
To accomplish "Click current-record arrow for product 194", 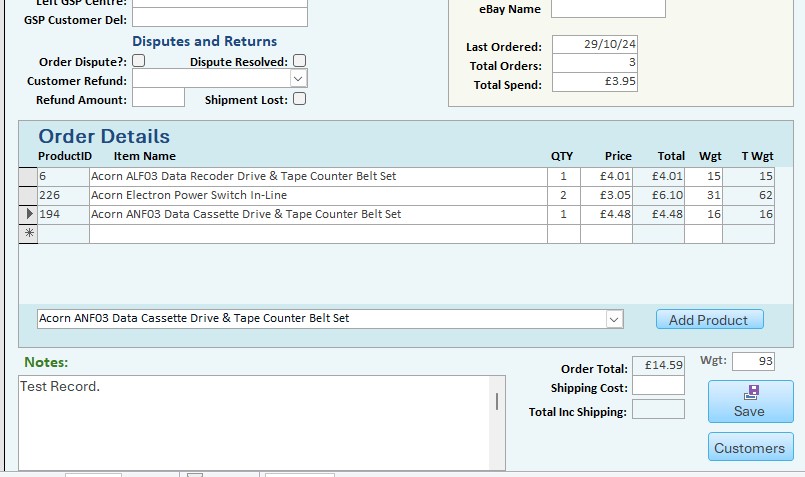I will point(28,214).
